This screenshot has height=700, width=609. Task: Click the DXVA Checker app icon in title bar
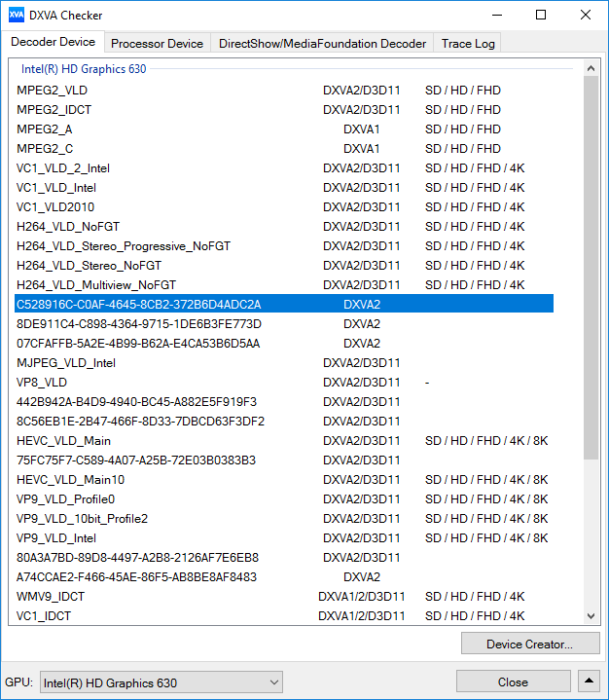[17, 16]
